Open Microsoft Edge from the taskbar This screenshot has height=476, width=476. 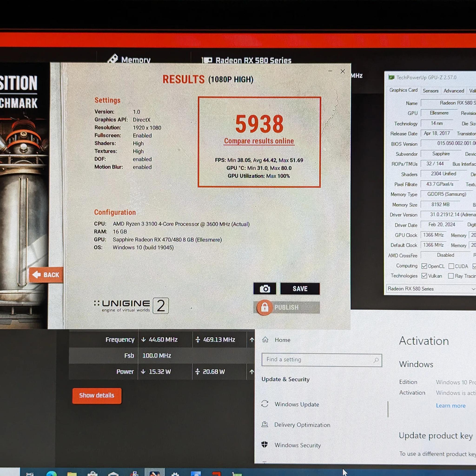[x=52, y=473]
